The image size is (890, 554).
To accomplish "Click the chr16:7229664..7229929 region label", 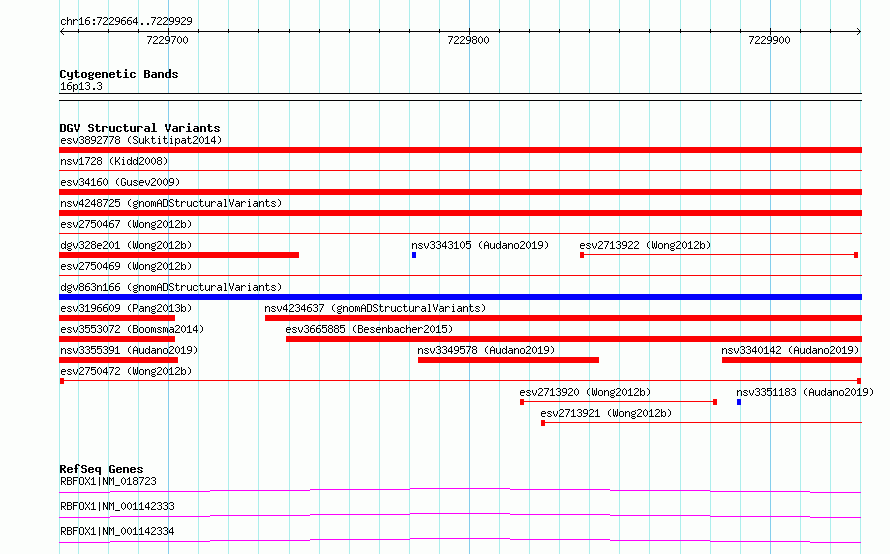I will coord(126,21).
